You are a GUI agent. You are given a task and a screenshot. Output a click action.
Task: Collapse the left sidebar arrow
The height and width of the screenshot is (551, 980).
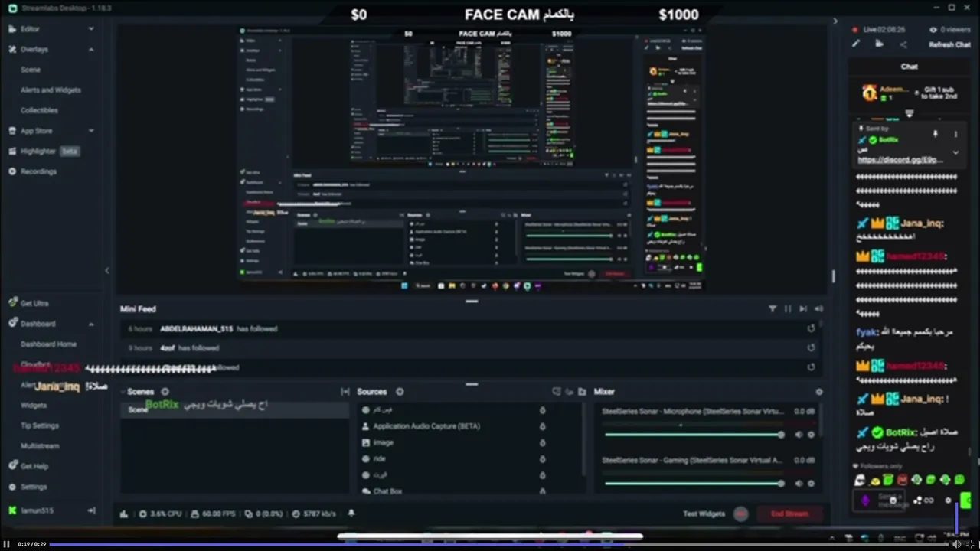[107, 270]
